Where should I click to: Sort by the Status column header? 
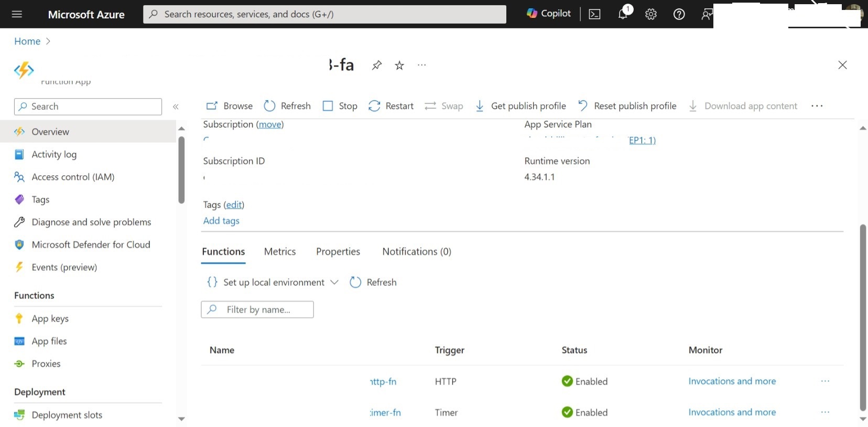pos(574,350)
